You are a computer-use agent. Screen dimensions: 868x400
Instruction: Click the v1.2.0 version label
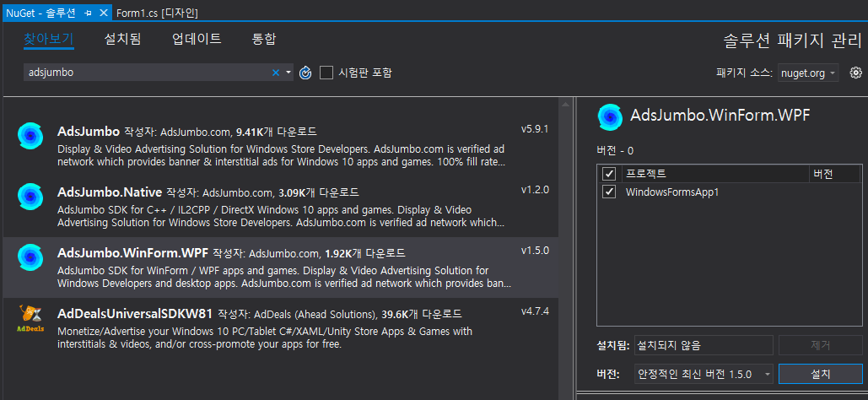(x=535, y=190)
